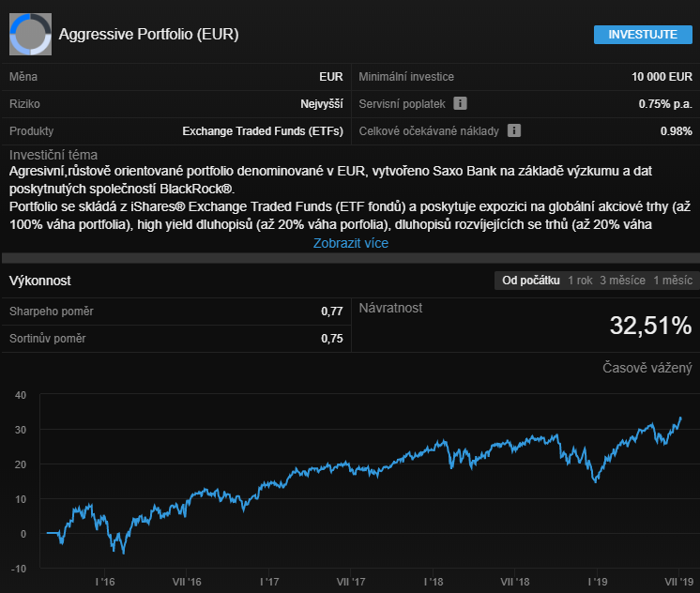This screenshot has height=593, width=700.
Task: Select the Sortinův poměr value 0,75
Action: 331,339
